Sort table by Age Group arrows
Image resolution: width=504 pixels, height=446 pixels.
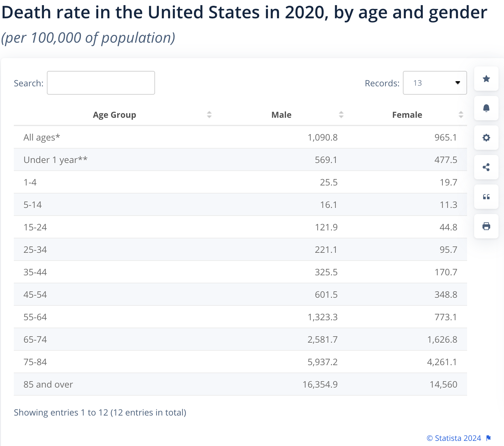209,115
